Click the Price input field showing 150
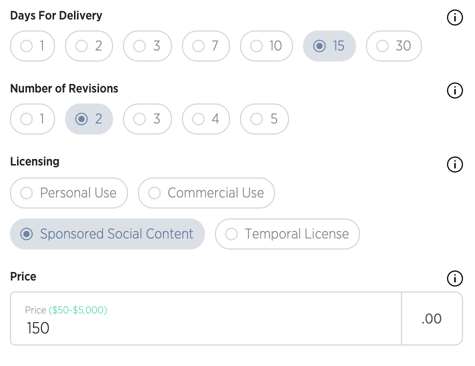This screenshot has width=475, height=366. [206, 319]
